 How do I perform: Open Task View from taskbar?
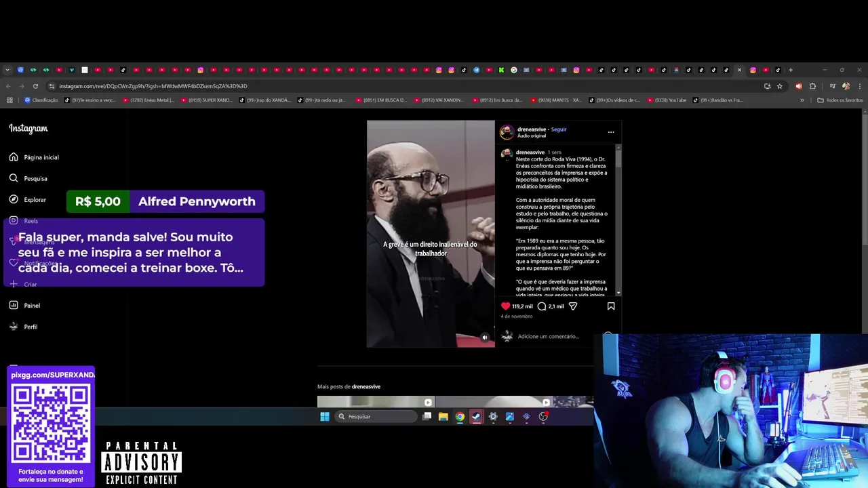click(x=427, y=417)
